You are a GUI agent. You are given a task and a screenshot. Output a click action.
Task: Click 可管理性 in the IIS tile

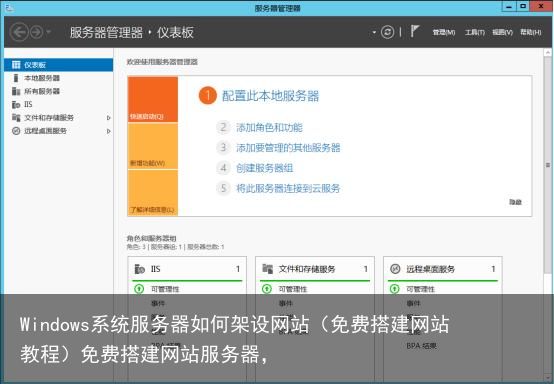pos(165,289)
